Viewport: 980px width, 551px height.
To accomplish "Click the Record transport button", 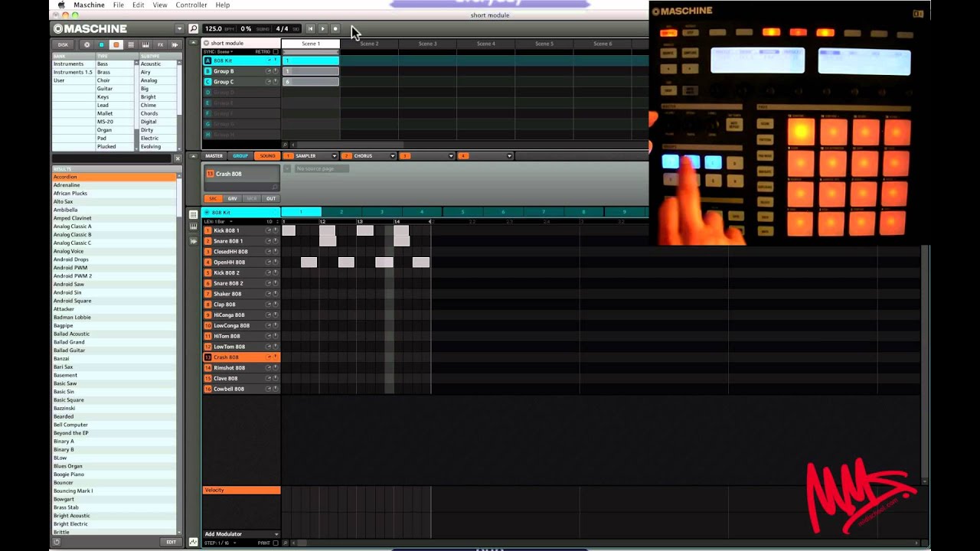I will click(x=335, y=29).
